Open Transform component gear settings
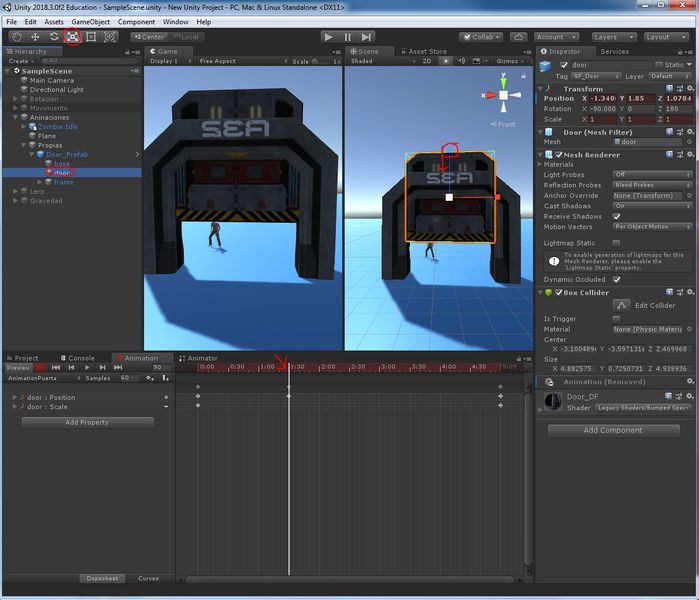 tap(690, 89)
